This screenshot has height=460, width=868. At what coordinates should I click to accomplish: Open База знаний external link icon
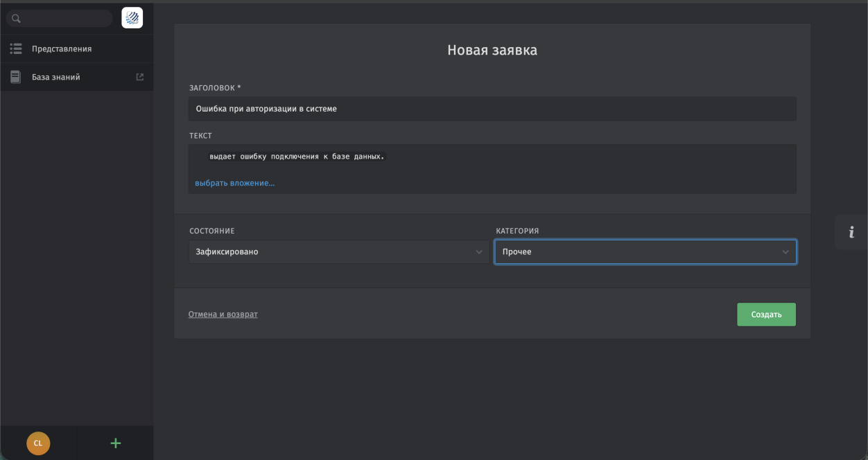point(140,77)
